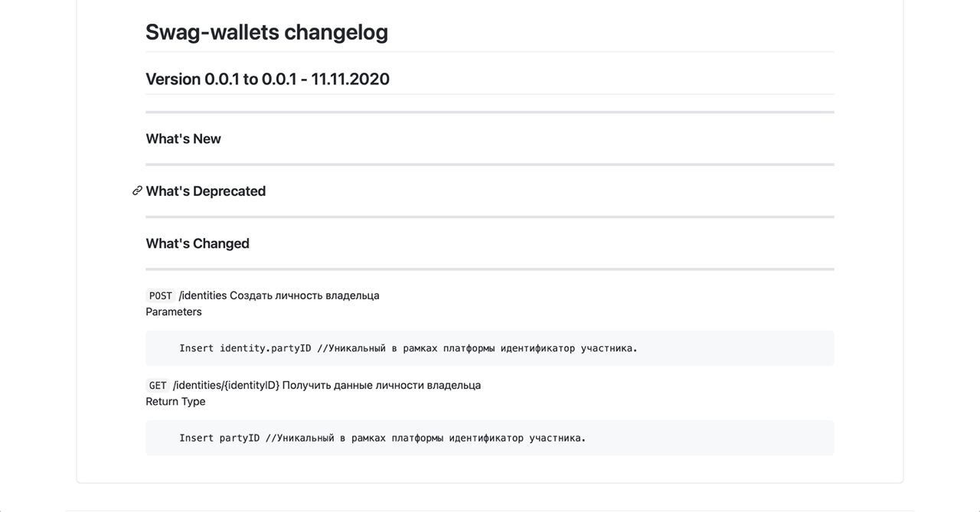Click the anchor link icon beside What's Deprecated
The height and width of the screenshot is (512, 980).
click(137, 191)
